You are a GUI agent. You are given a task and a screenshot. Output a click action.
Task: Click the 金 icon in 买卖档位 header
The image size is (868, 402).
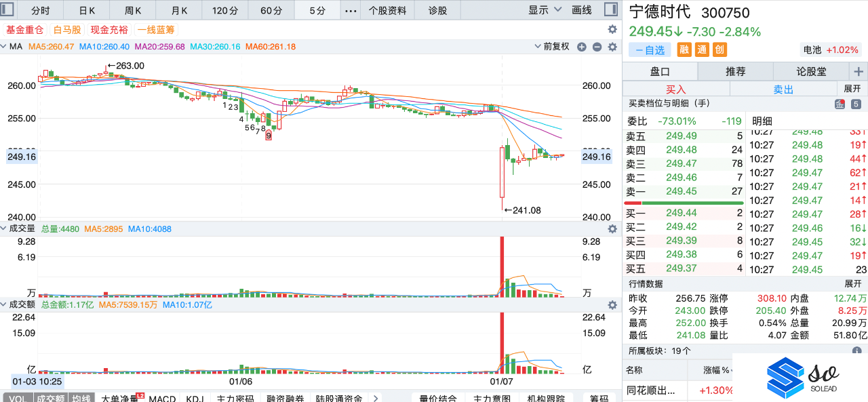(840, 104)
